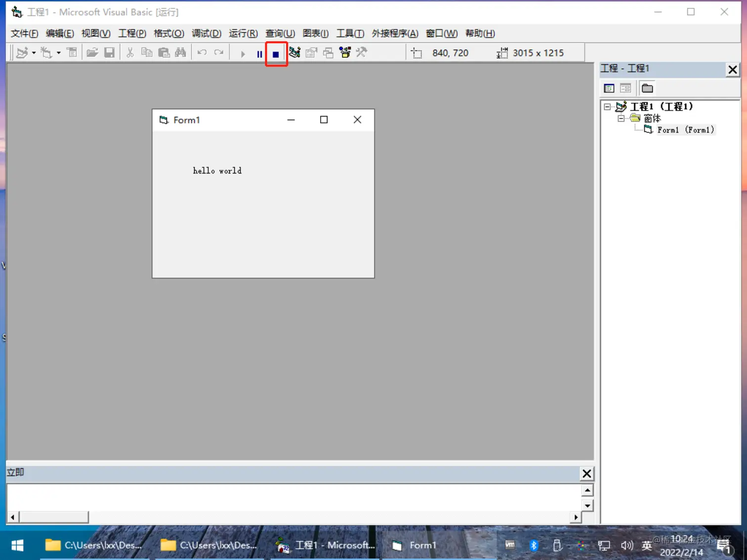Save the project with the floppy disk icon

pos(109,52)
